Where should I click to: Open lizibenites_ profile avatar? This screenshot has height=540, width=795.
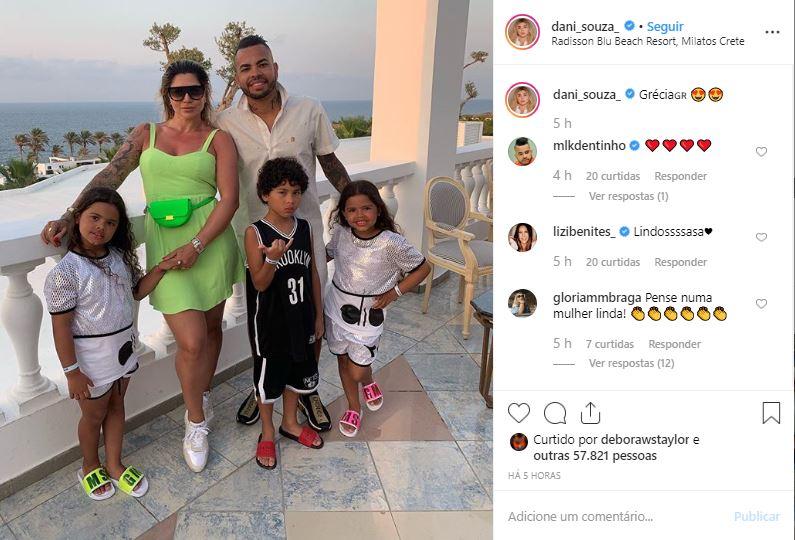[x=522, y=237]
